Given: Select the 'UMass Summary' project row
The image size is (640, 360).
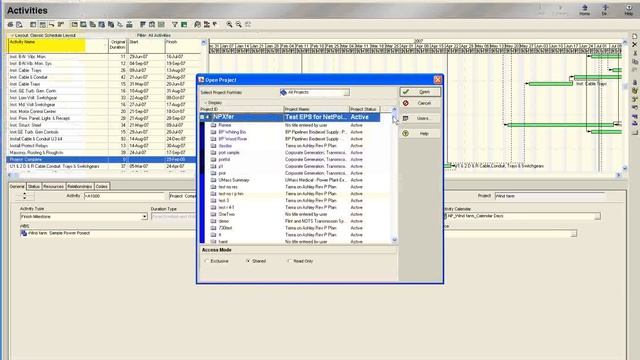Looking at the screenshot, I should coord(292,180).
